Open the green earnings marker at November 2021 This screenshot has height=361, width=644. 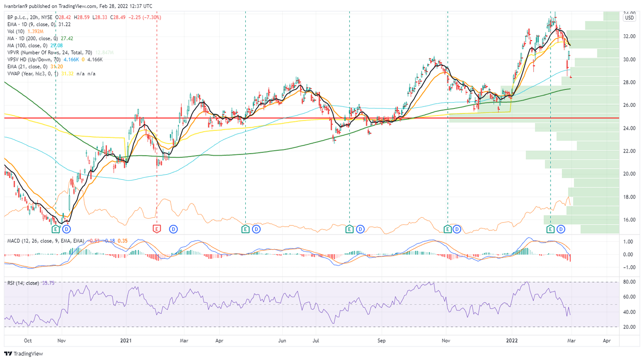click(x=448, y=229)
